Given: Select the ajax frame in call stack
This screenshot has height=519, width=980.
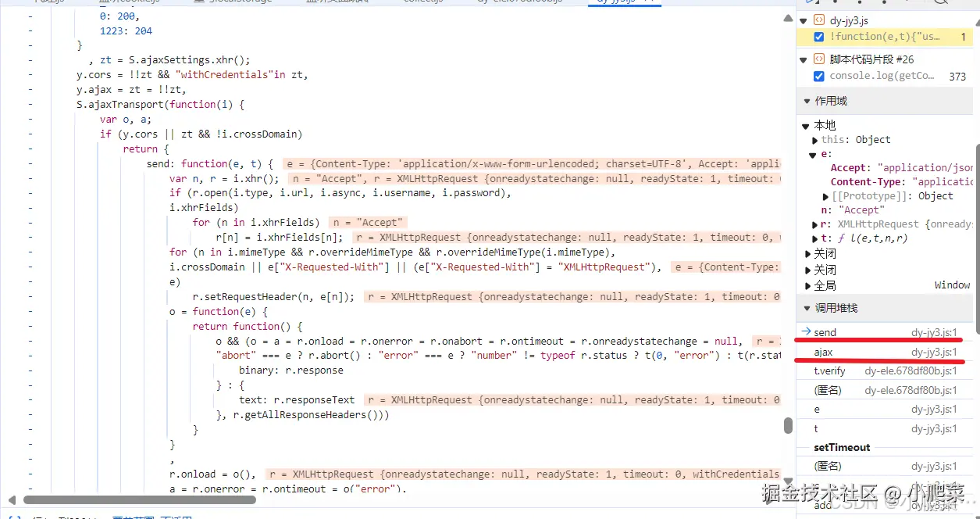Looking at the screenshot, I should 885,352.
